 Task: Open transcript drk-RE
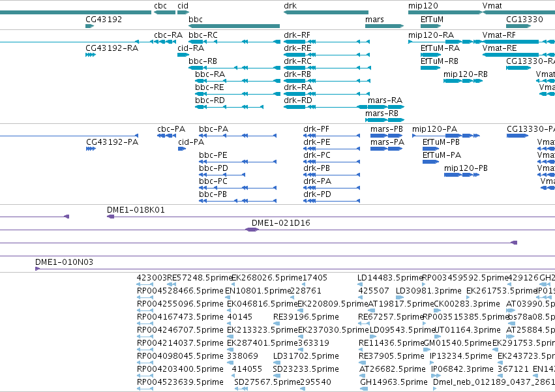tap(327, 55)
